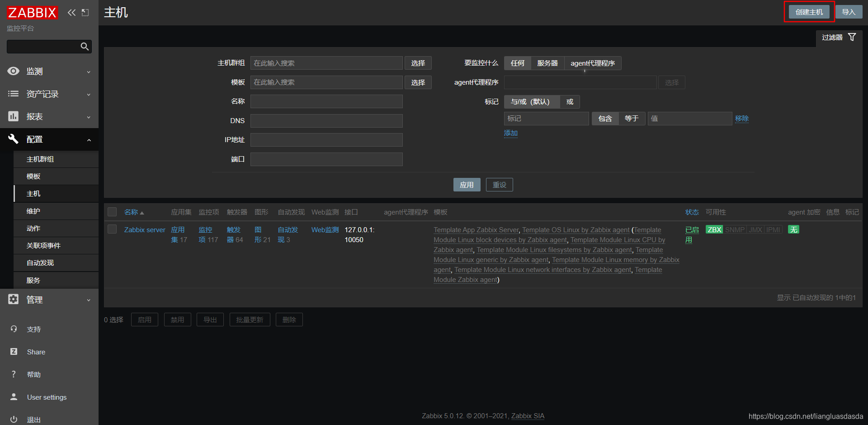This screenshot has height=425, width=868.
Task: Toggle kiosk mode icon beside the logo
Action: [x=85, y=13]
